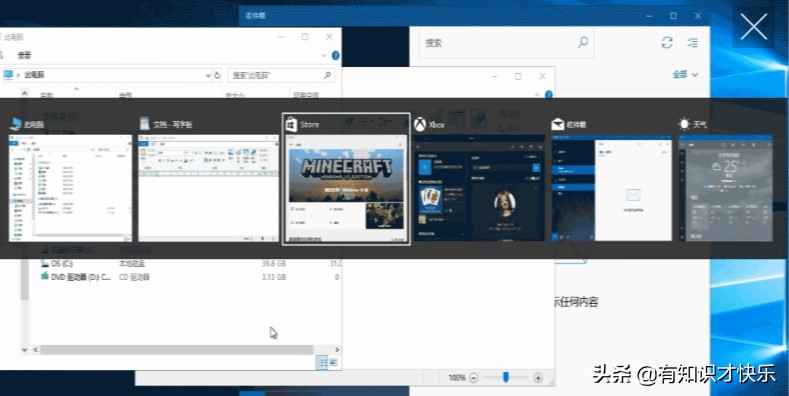Click the Mail window search magnifier icon

pos(583,42)
